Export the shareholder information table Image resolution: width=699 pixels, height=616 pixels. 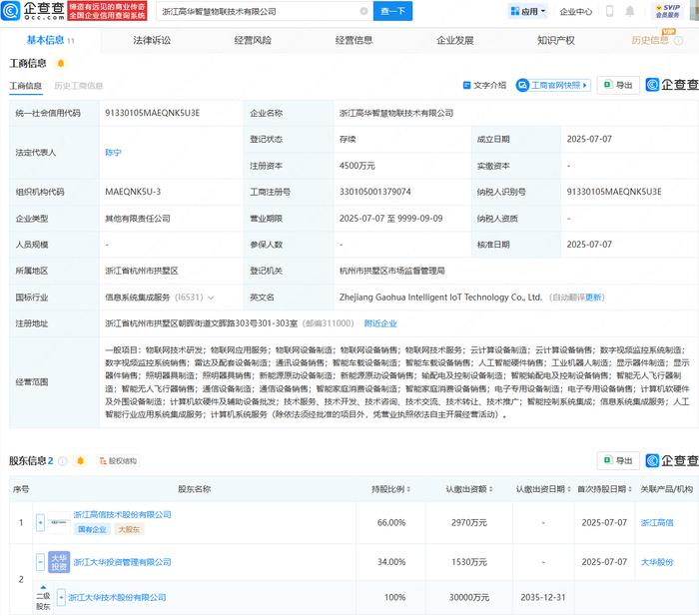coord(618,460)
